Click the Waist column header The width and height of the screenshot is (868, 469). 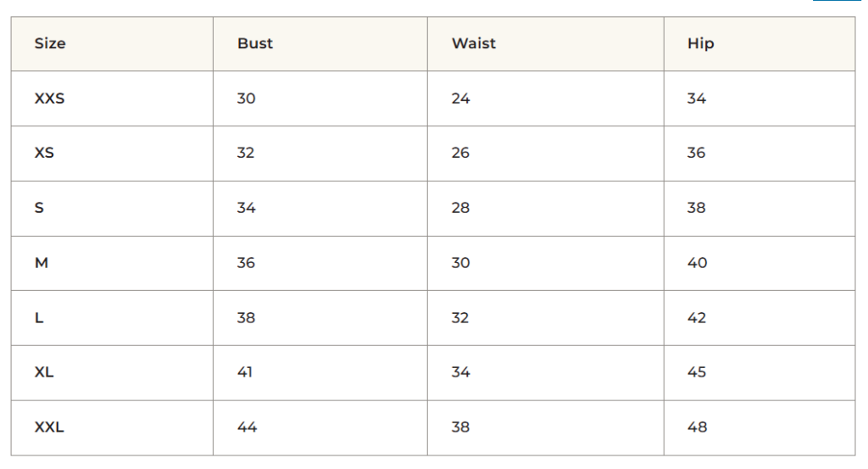pos(474,43)
